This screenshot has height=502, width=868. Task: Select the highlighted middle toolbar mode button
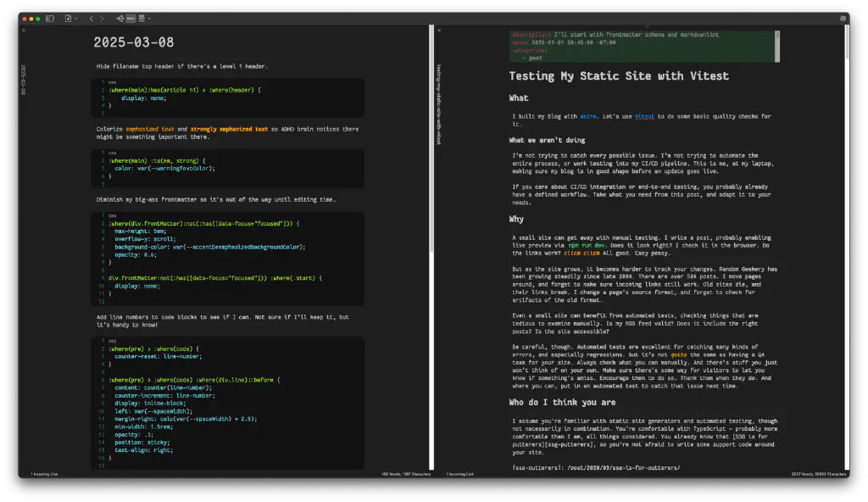coord(131,18)
